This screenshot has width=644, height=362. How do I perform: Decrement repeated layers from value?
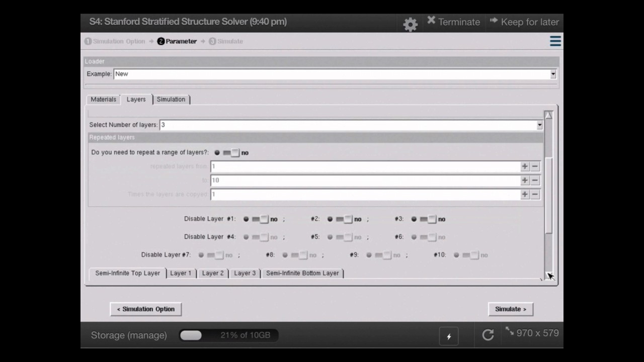click(535, 166)
